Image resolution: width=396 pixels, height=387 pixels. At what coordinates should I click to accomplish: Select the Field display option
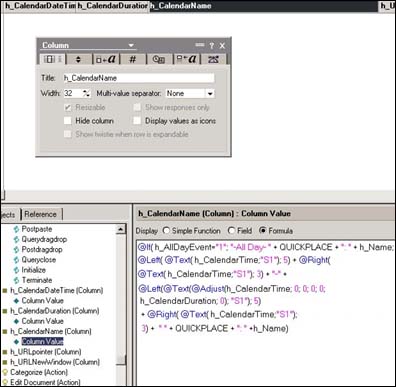point(231,231)
